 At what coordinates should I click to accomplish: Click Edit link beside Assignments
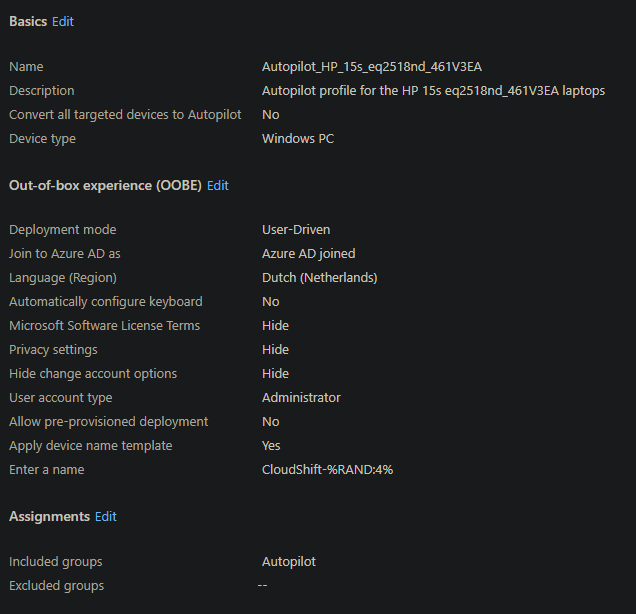(x=106, y=516)
